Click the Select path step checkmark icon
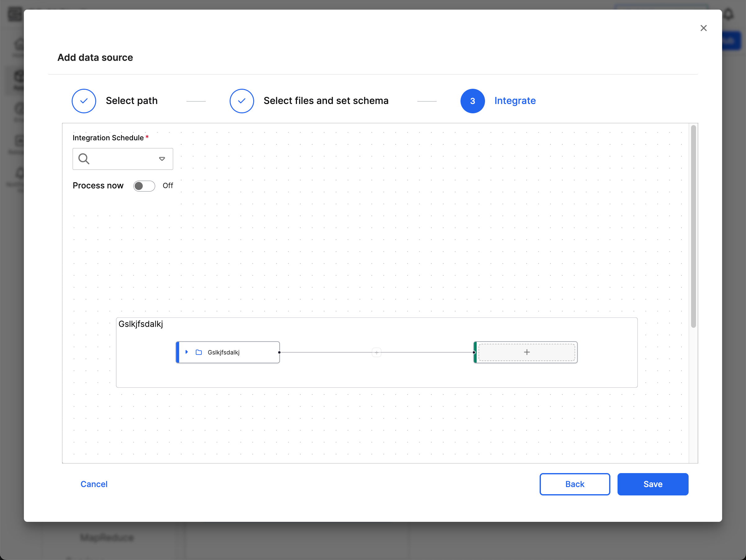This screenshot has width=746, height=560. [x=84, y=101]
